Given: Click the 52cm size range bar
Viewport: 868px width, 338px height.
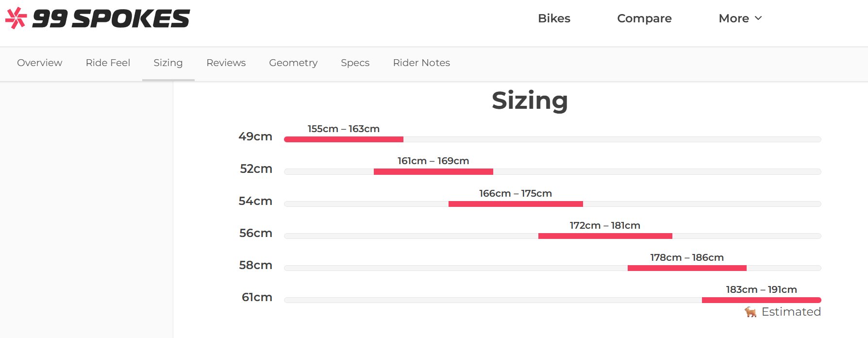Looking at the screenshot, I should click(x=434, y=171).
